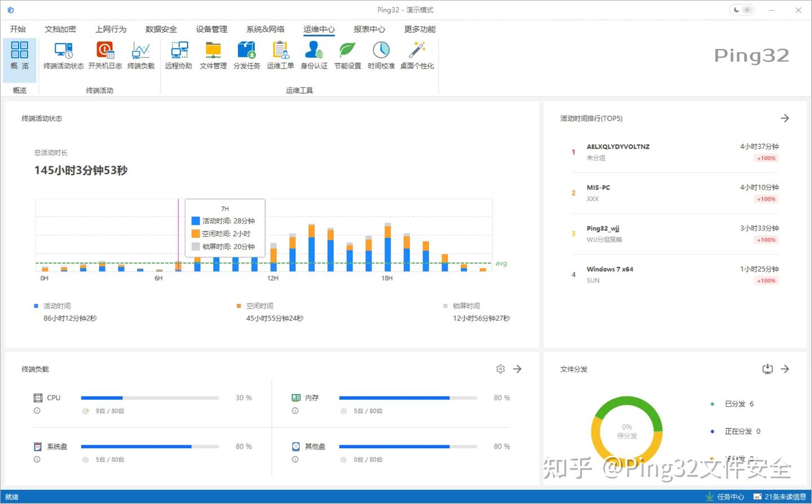
Task: Open 时间校准 time calibration
Action: [381, 55]
